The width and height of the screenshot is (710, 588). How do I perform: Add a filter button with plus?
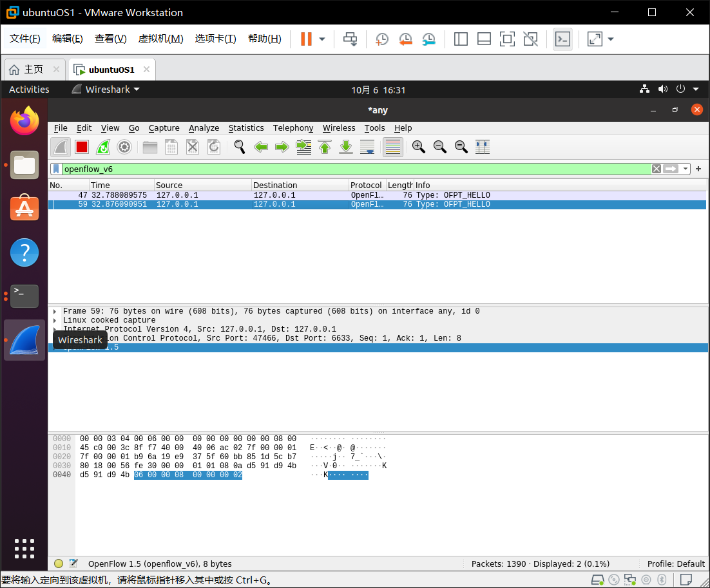tap(698, 169)
